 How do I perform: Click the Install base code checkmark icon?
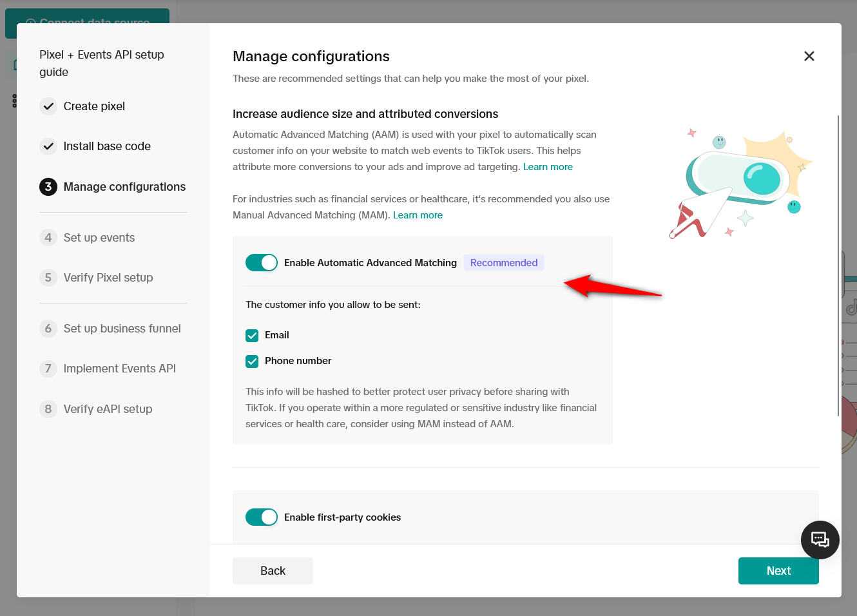48,146
